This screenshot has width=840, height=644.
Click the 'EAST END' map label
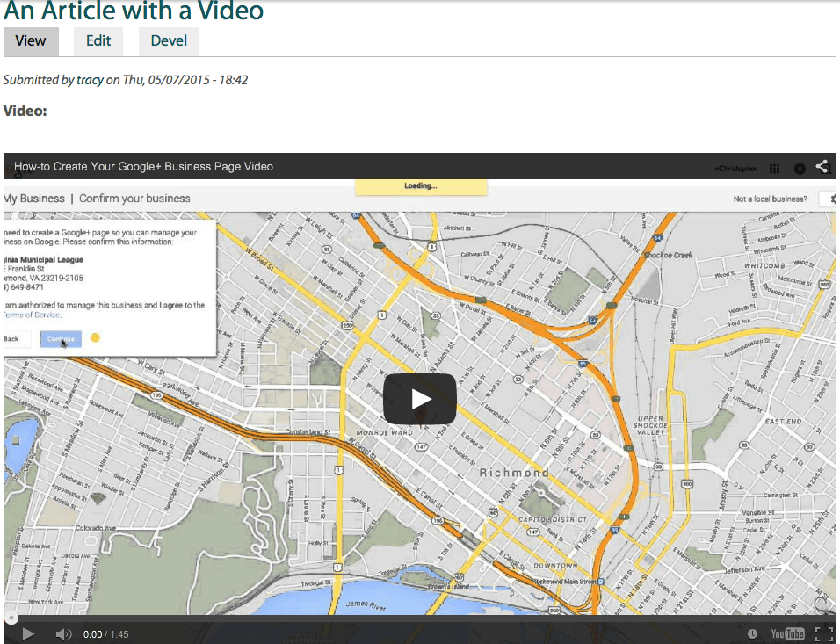[x=783, y=422]
